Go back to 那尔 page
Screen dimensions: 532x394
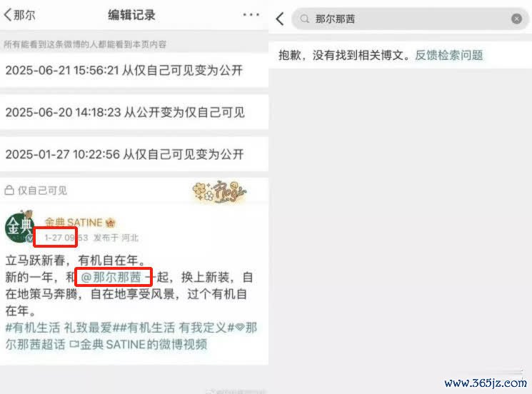click(x=20, y=15)
